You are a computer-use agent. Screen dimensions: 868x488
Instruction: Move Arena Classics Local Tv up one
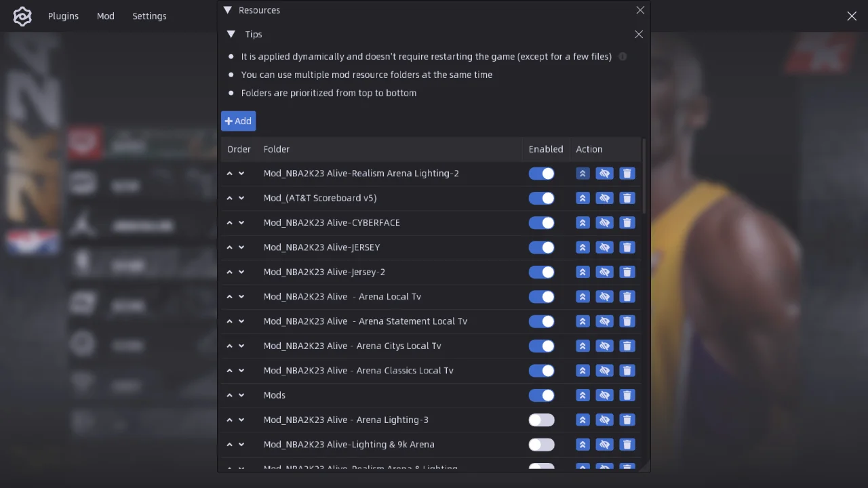tap(229, 371)
